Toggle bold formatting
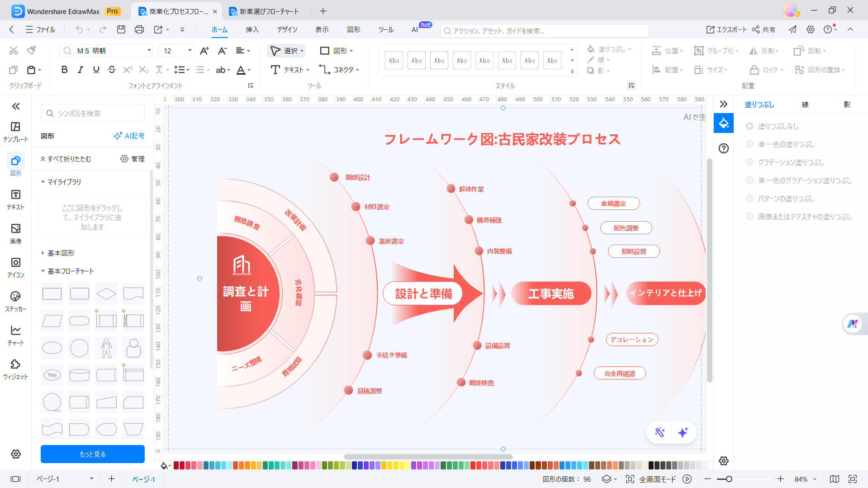The width and height of the screenshot is (868, 488). coord(64,70)
